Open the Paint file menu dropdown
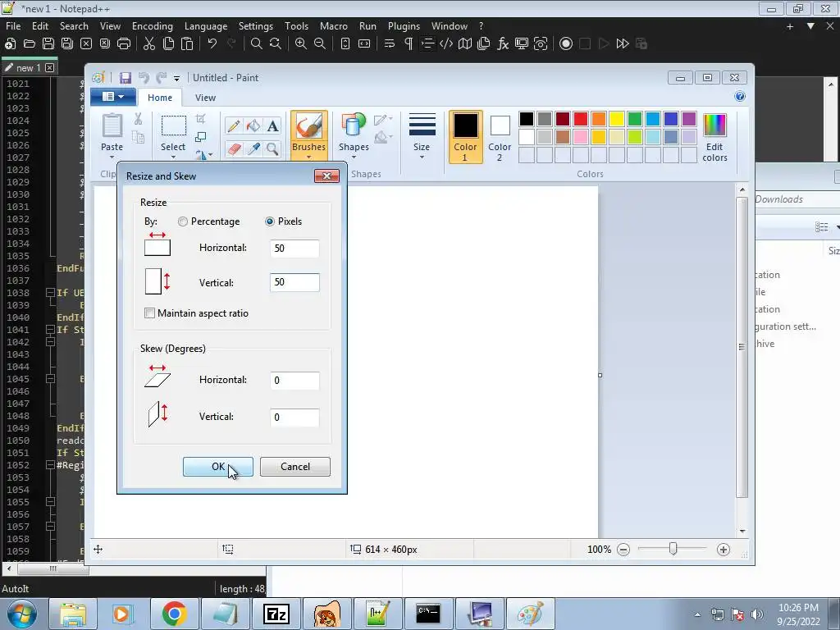Screen dimensions: 840x630 click(x=113, y=97)
